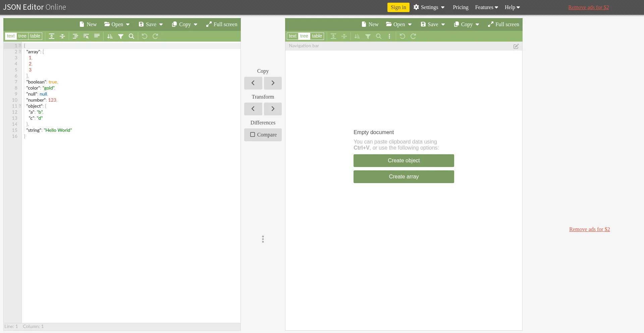644x333 pixels.
Task: Click line 7 "boolean" in the text editor
Action: [37, 82]
